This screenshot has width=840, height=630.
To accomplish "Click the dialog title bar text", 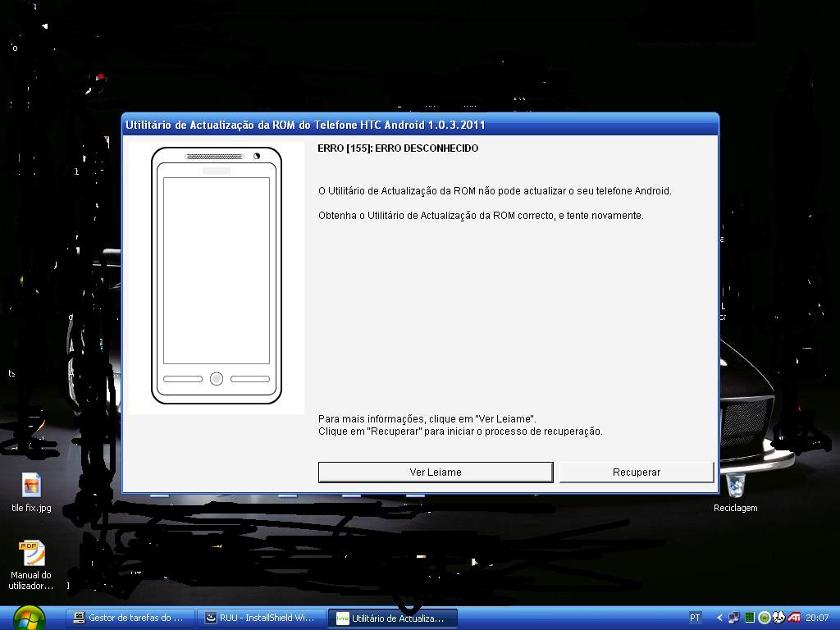I will click(x=305, y=125).
